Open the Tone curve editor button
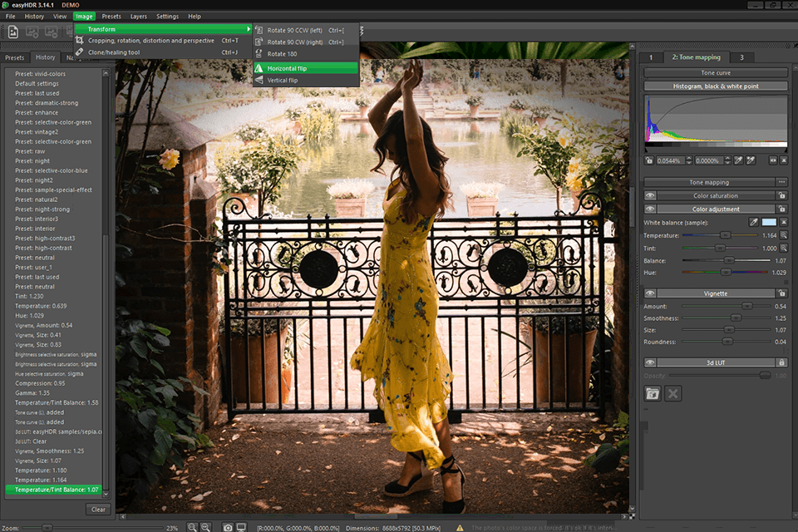Viewport: 798px width, 532px height. click(715, 72)
